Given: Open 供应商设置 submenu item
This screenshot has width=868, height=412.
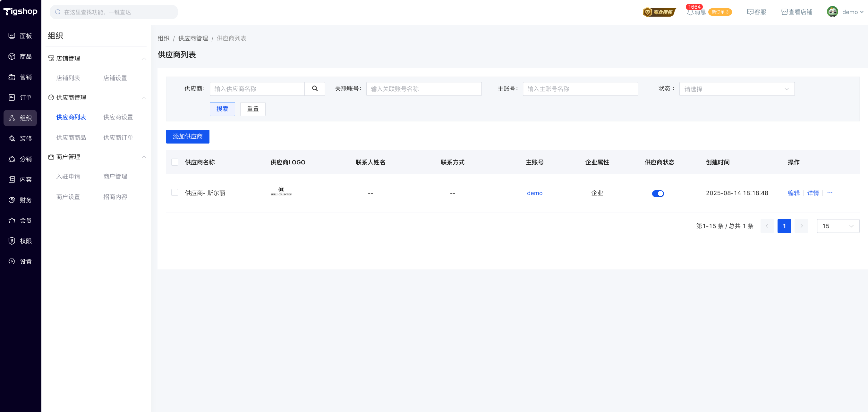Looking at the screenshot, I should [118, 117].
